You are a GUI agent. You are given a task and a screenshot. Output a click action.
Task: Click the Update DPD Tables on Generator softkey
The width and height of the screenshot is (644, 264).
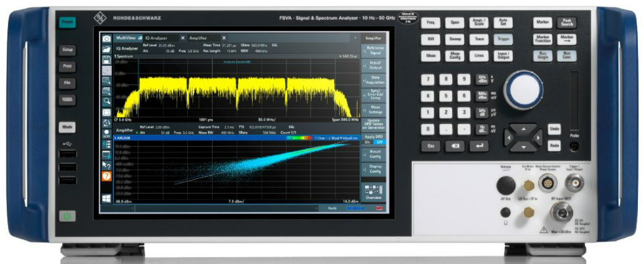pos(374,124)
